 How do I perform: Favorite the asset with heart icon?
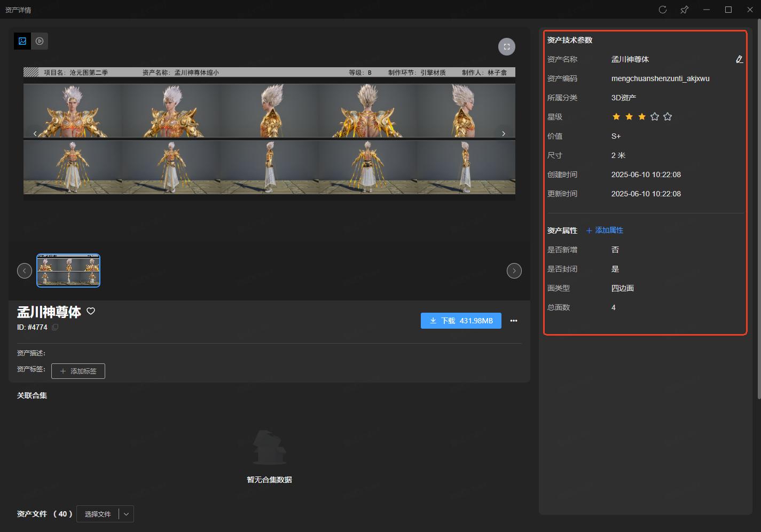point(91,311)
